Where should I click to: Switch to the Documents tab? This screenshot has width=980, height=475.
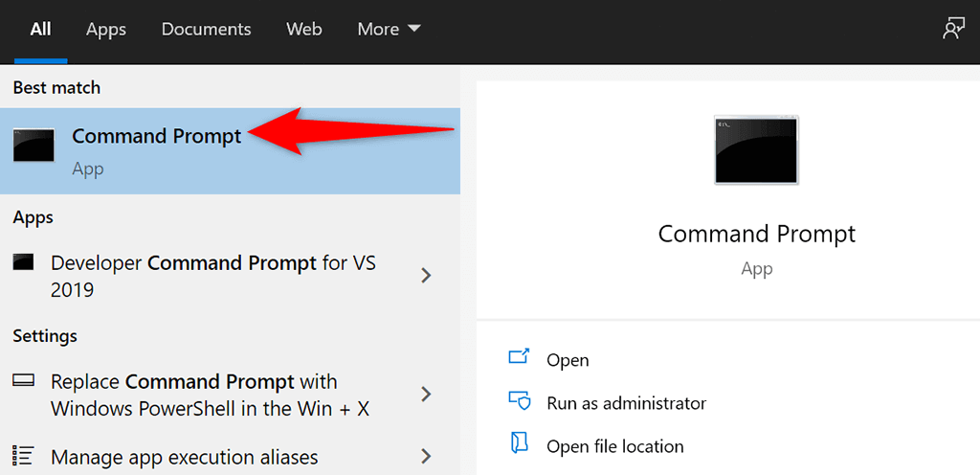(x=207, y=30)
